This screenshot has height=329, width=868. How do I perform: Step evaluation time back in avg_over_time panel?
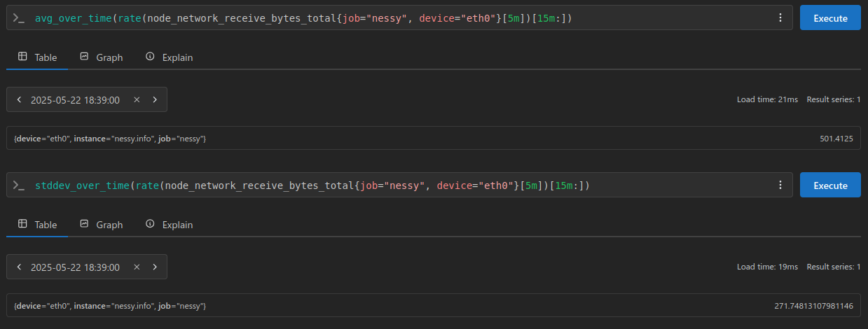pos(19,100)
